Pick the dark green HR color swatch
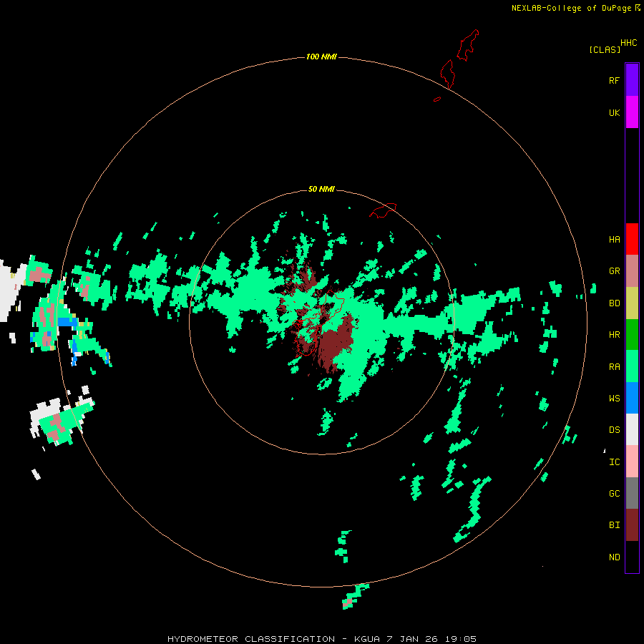 coord(632,334)
